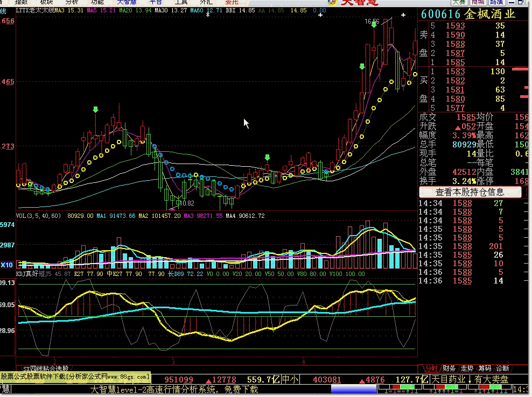Image resolution: width=532 pixels, height=397 pixels.
Task: Click the 14:34 tick row with volume 7
Action: coord(461,212)
